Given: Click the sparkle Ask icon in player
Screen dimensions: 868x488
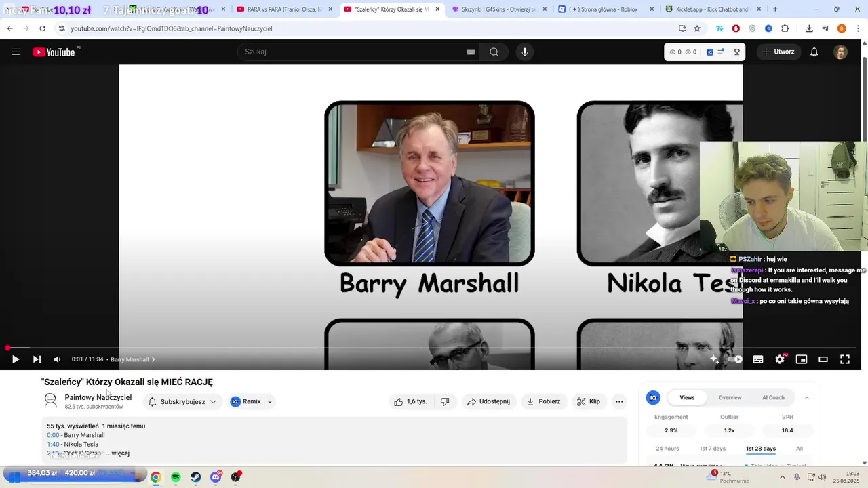Looking at the screenshot, I should point(714,359).
